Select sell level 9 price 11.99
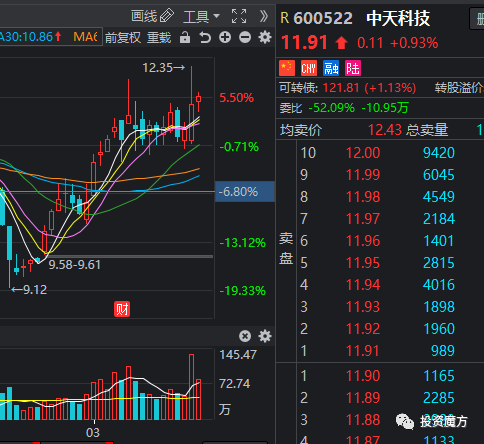Image resolution: width=484 pixels, height=444 pixels. point(363,175)
